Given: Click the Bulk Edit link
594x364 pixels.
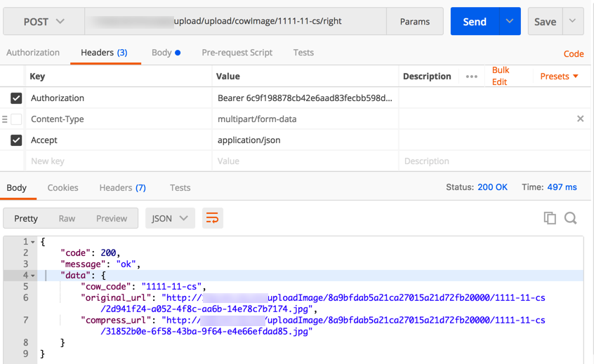Looking at the screenshot, I should (501, 76).
